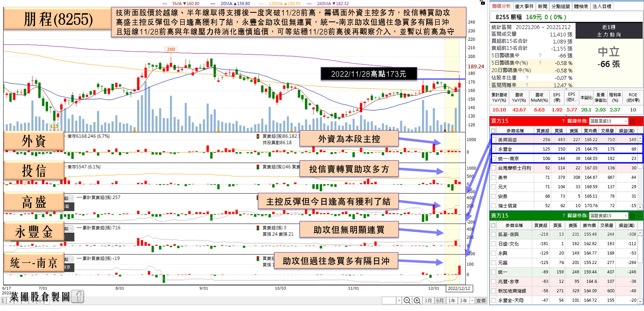Image resolution: width=644 pixels, height=311 pixels.
Task: Click the question mark in 買方15 header
Action: 563,121
